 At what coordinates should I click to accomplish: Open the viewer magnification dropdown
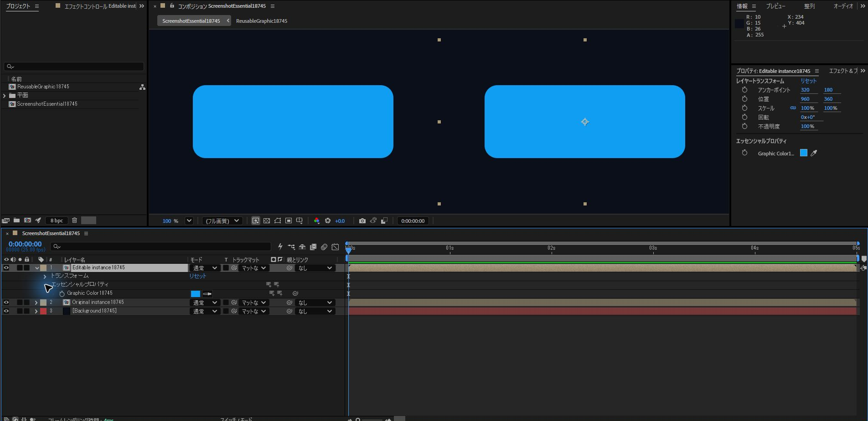pyautogui.click(x=189, y=221)
